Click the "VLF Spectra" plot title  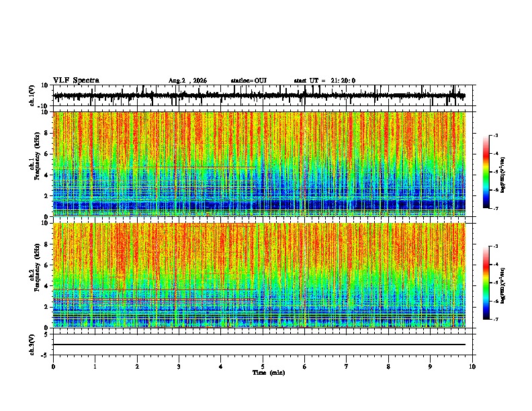(76, 81)
